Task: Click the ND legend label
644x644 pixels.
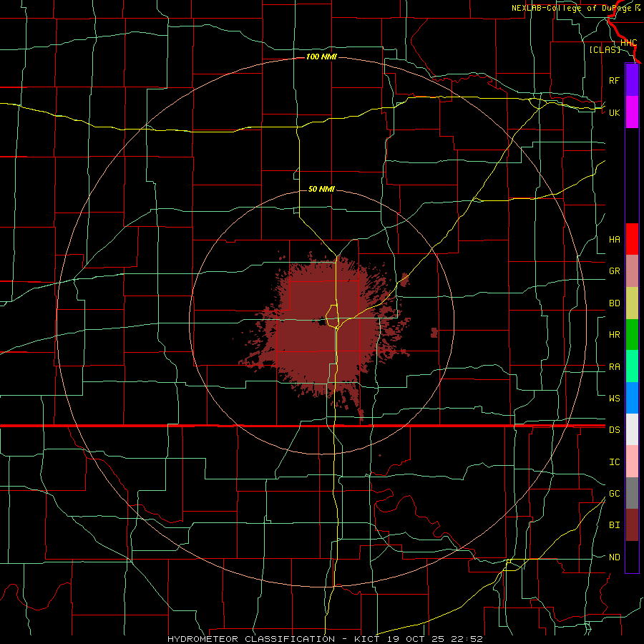Action: click(614, 557)
